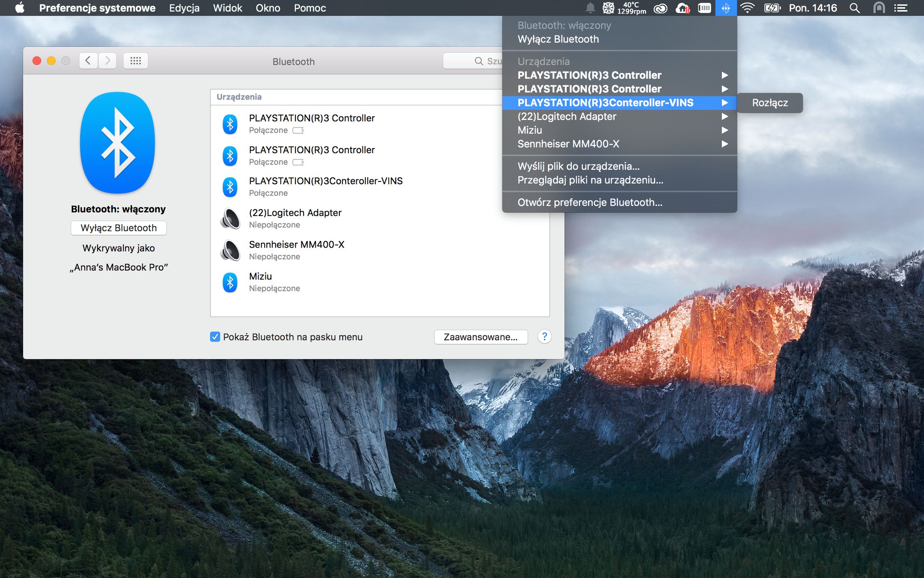924x578 pixels.
Task: Select 'Wyłącz Bluetooth' in dropdown menu
Action: coord(558,39)
